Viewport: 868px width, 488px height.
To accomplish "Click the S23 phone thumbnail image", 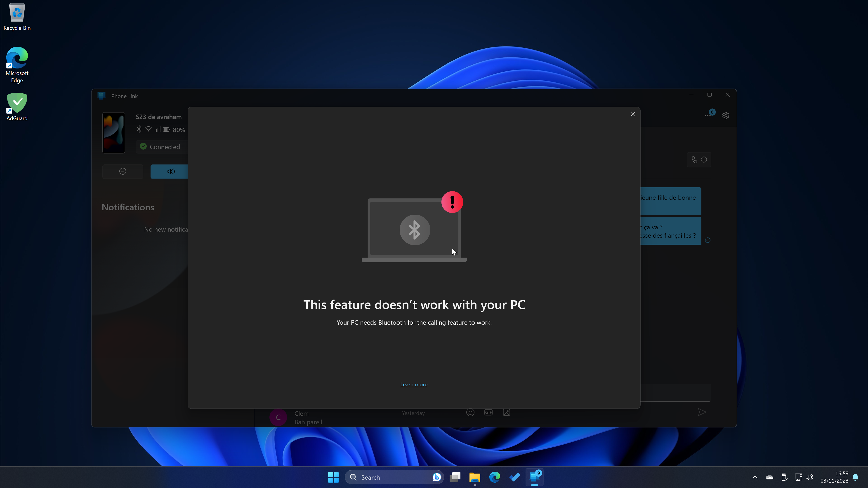I will 113,133.
